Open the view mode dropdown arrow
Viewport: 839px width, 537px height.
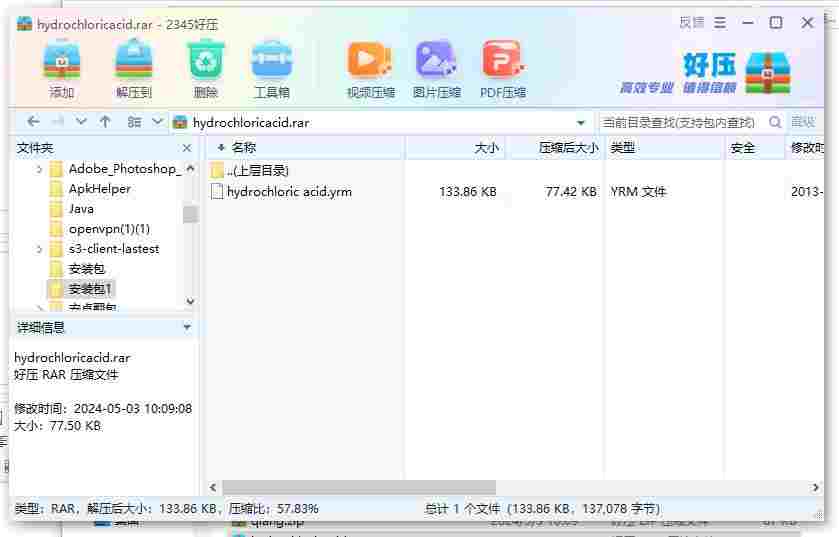pyautogui.click(x=157, y=122)
